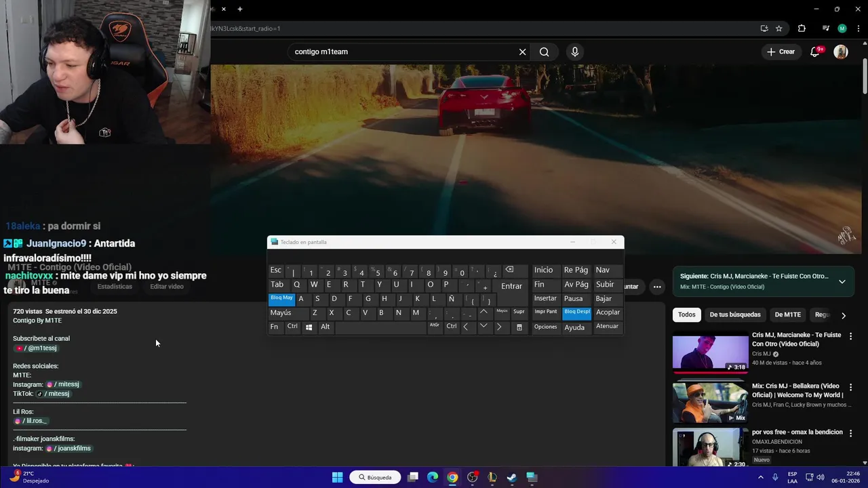Click the Ñ key on the on-screen keyboard

pyautogui.click(x=451, y=298)
